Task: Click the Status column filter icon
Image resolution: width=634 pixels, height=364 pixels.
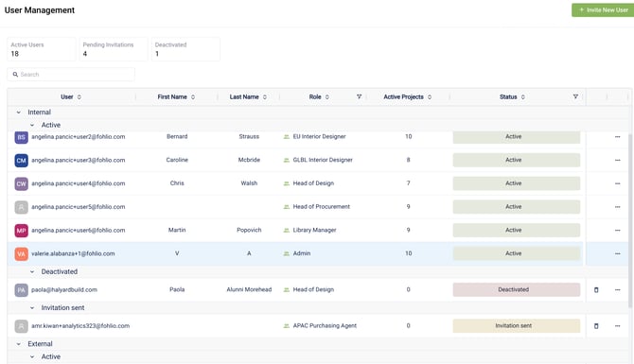Action: pos(575,96)
